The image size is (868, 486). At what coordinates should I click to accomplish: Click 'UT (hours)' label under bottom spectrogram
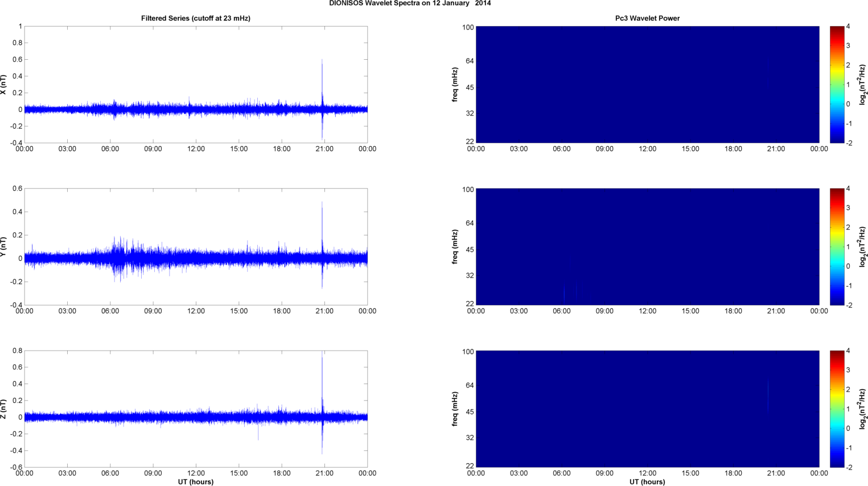[647, 481]
